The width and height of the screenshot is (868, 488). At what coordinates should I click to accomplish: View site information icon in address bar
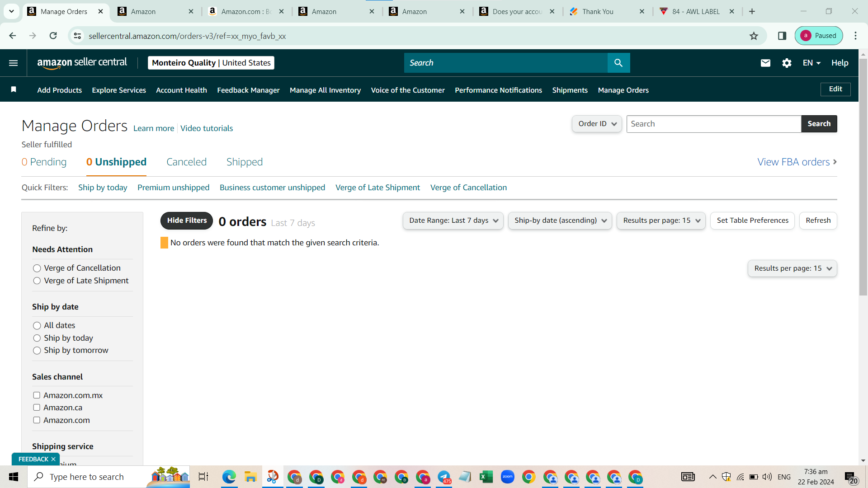[78, 36]
